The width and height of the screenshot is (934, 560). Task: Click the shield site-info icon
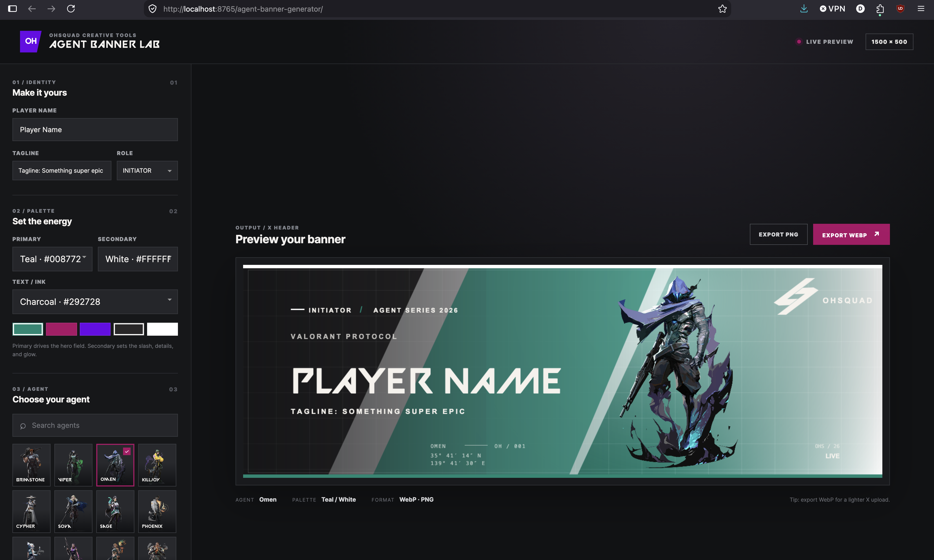pos(153,9)
